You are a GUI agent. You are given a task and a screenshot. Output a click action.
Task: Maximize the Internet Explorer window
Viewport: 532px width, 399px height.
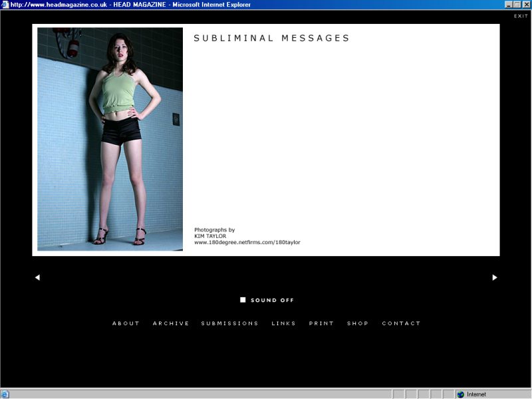click(517, 5)
